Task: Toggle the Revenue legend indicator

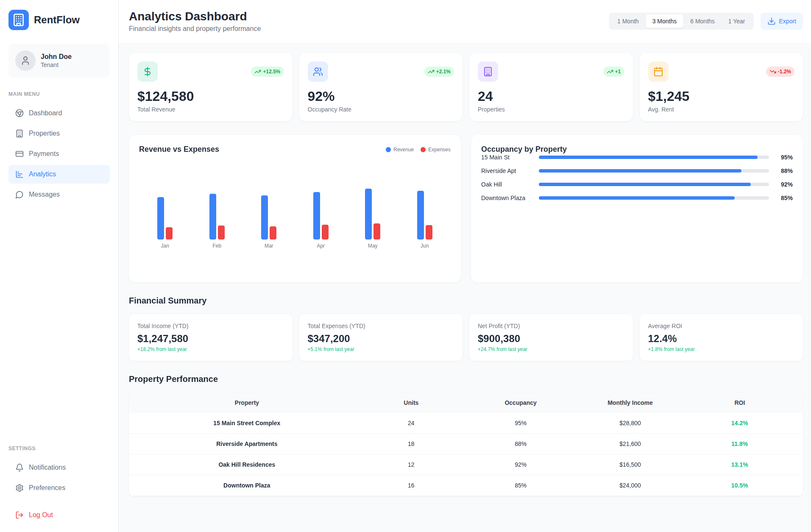Action: [x=387, y=150]
